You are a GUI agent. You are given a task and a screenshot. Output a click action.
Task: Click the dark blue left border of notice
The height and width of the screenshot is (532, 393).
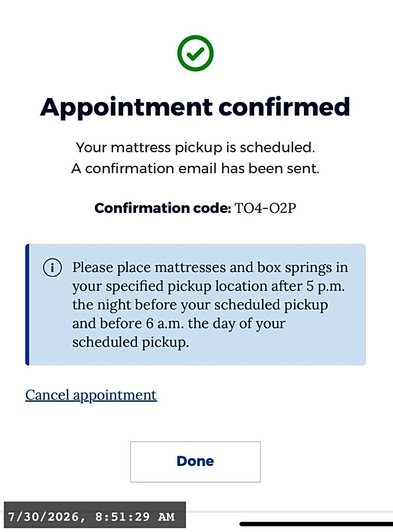pyautogui.click(x=27, y=305)
